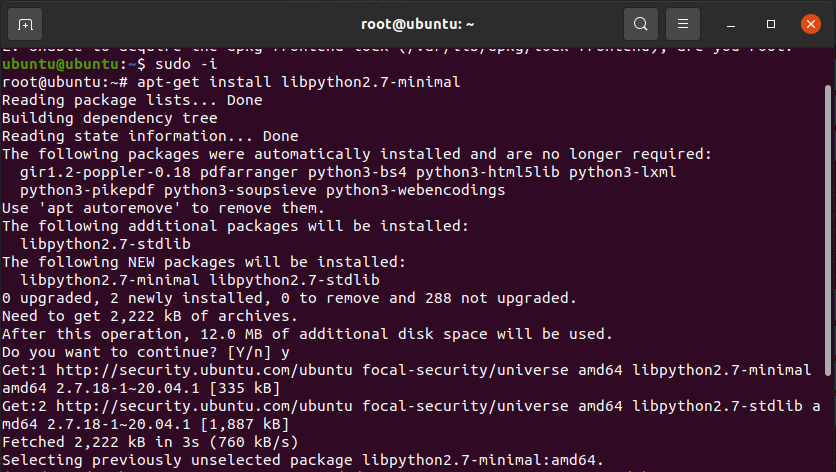Click the apt-get install command text
The image size is (836, 472).
pos(299,82)
